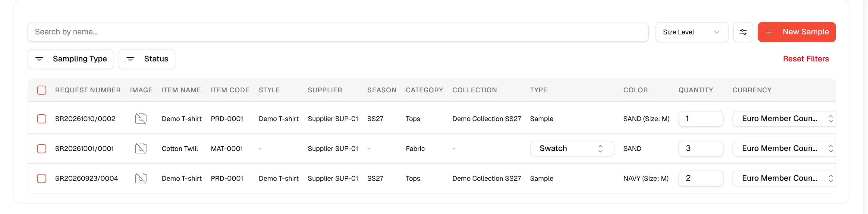Click color SAND (Size: M)
Screen dimensions: 868x214
click(646, 119)
